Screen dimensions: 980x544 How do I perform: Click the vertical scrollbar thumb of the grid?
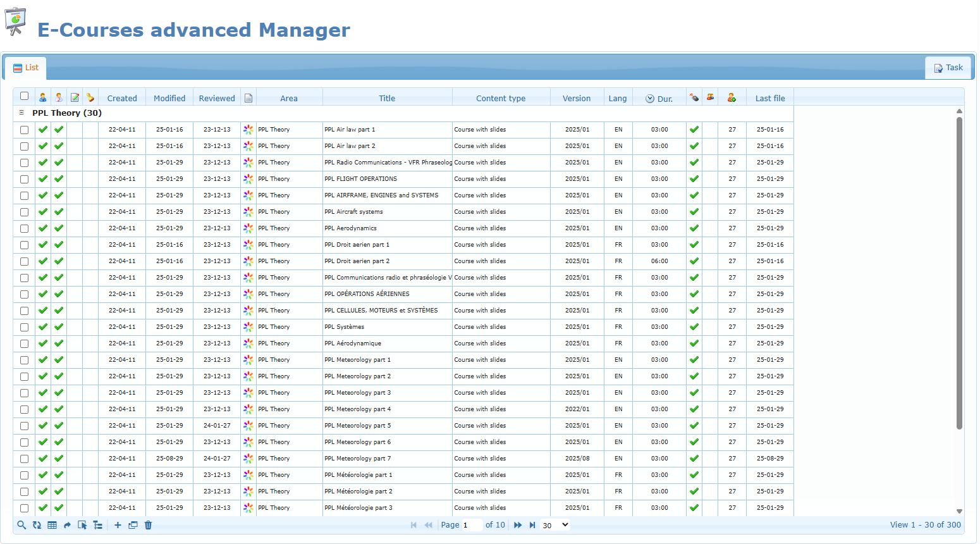click(x=959, y=273)
